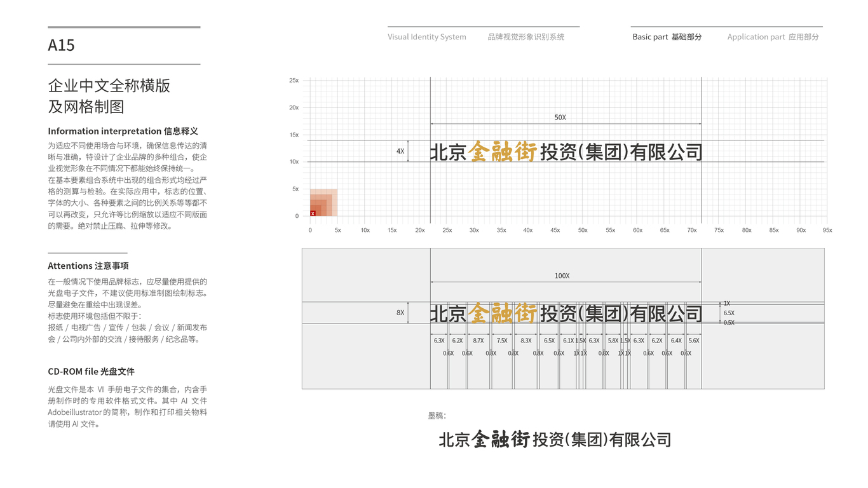Select the Visual Identity System header text
Image resolution: width=868 pixels, height=488 pixels.
[x=427, y=37]
